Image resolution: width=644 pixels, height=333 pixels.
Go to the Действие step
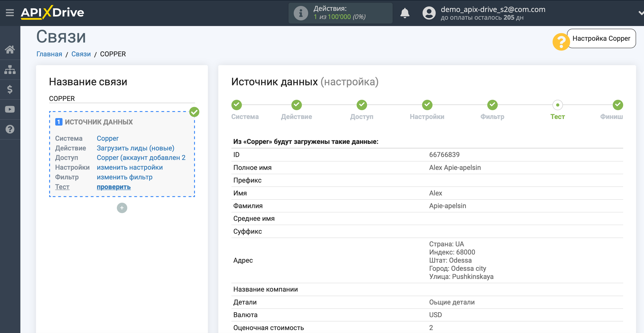296,105
